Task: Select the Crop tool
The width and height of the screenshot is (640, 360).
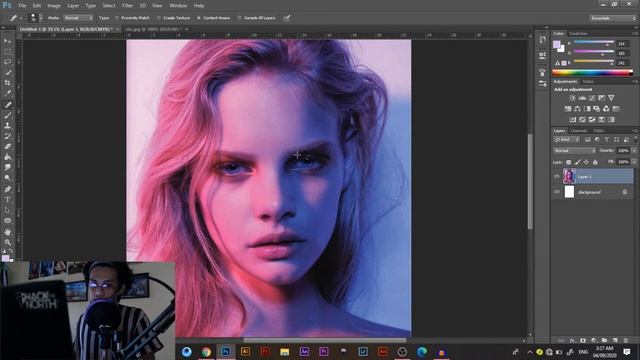Action: 7,83
